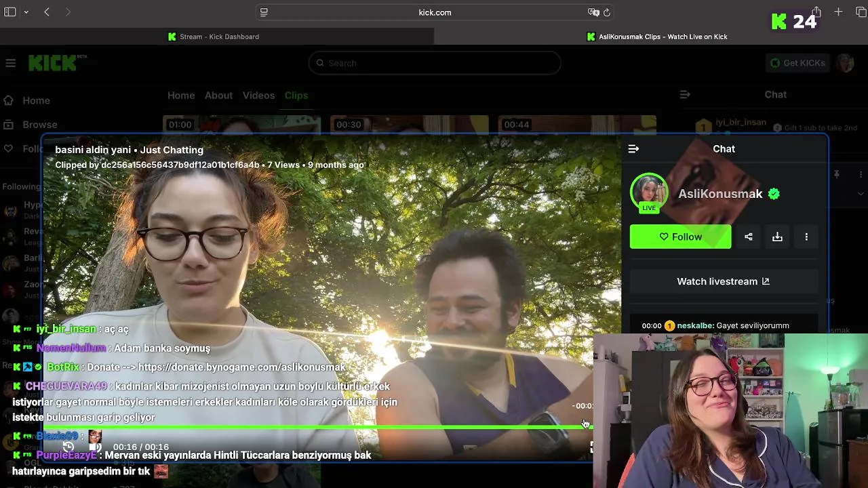Open the AsliKonusmak channel name link

pos(720,194)
